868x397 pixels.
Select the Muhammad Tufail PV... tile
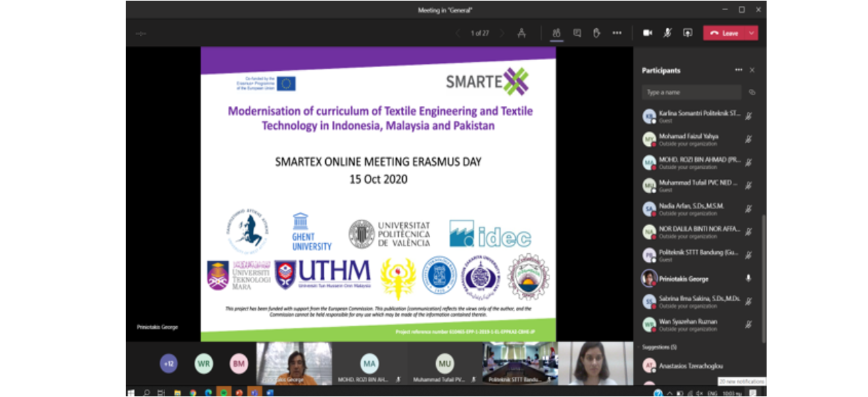[444, 363]
